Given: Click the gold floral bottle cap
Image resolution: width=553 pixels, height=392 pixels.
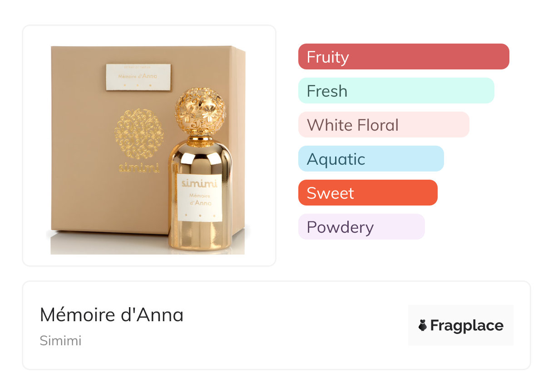Looking at the screenshot, I should point(200,109).
